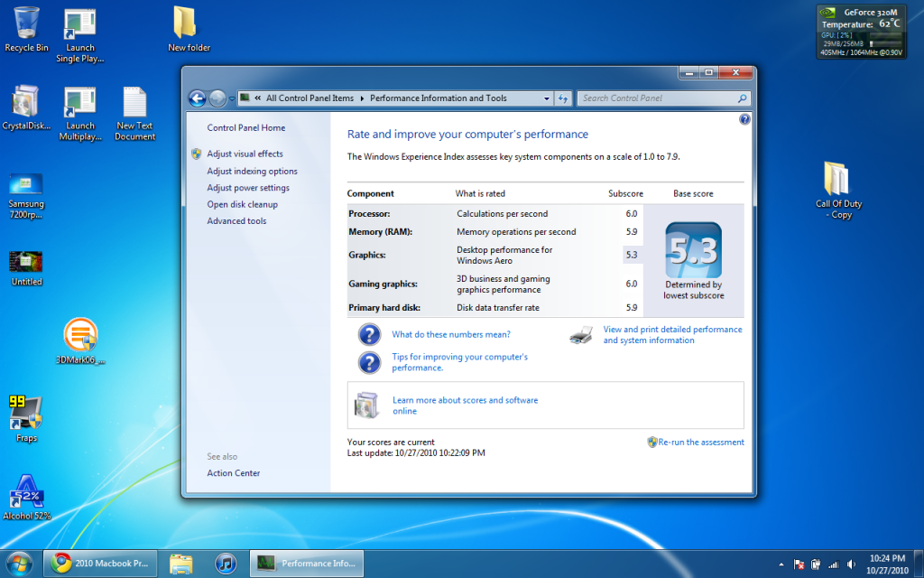Click the help icon beside performance tips
This screenshot has height=578, width=924.
point(369,363)
